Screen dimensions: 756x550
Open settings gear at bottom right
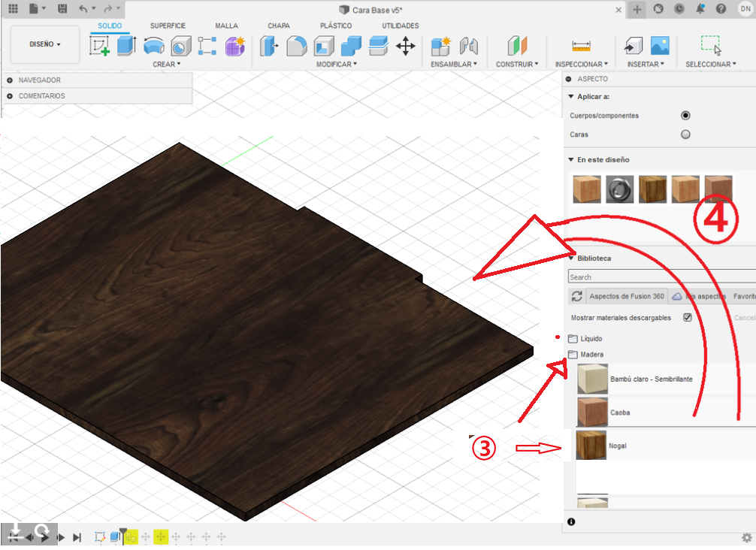click(x=747, y=537)
